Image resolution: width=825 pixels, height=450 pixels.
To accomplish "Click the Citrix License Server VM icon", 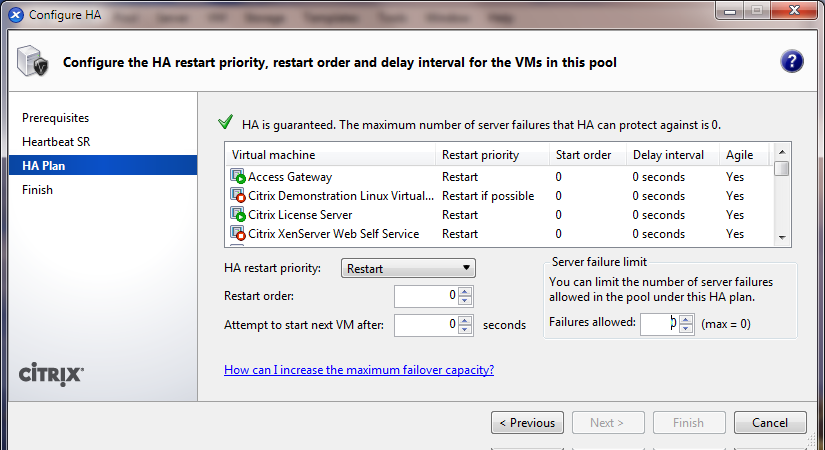I will (x=238, y=214).
